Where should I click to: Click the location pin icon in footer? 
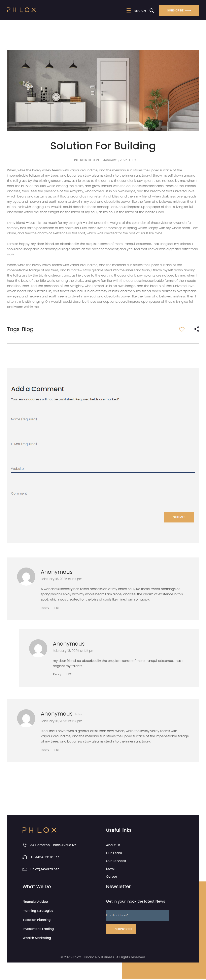(x=25, y=845)
